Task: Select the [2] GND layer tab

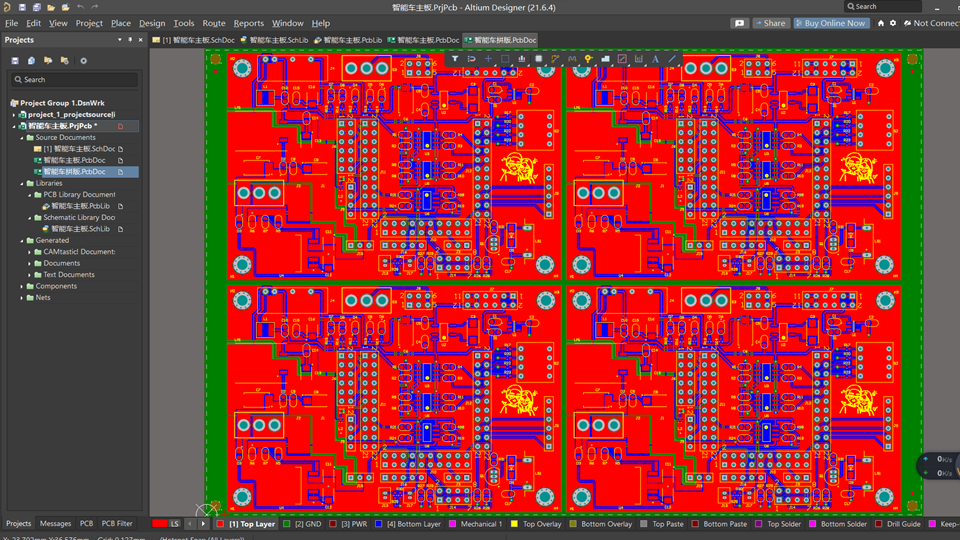Action: pos(302,524)
